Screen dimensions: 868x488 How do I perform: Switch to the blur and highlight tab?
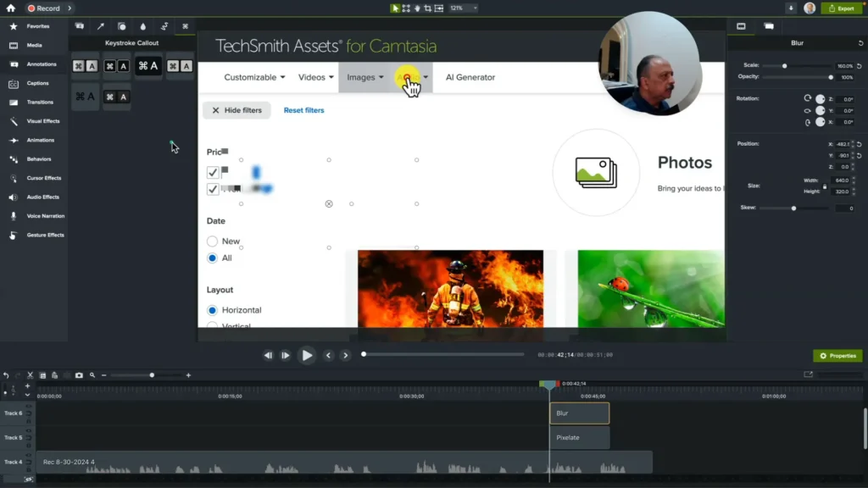[x=142, y=26]
